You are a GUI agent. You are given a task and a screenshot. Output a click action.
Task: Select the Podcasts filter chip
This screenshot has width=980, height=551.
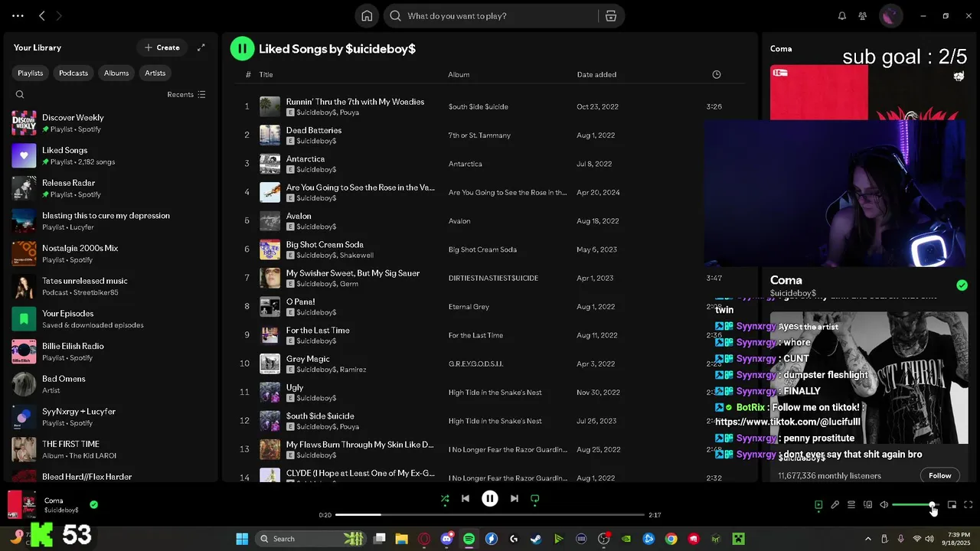coord(73,73)
